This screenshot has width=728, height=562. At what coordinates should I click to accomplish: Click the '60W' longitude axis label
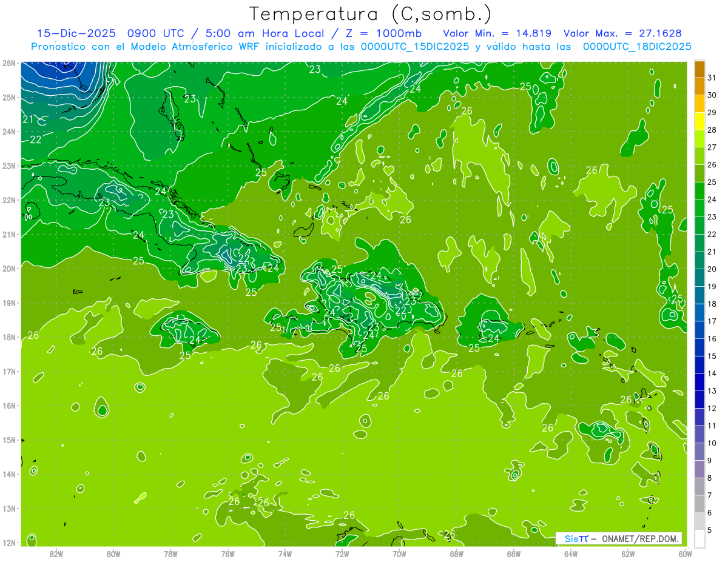pos(684,554)
